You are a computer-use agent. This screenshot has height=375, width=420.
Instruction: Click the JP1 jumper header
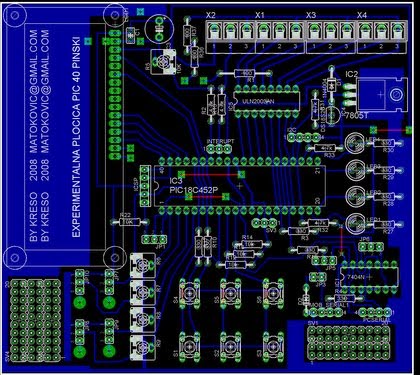tap(154, 239)
